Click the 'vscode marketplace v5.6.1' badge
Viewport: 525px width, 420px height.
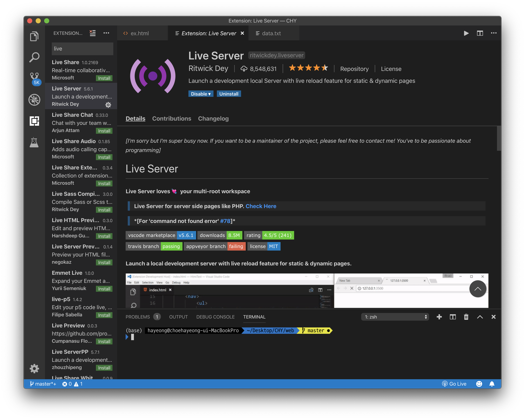click(161, 235)
